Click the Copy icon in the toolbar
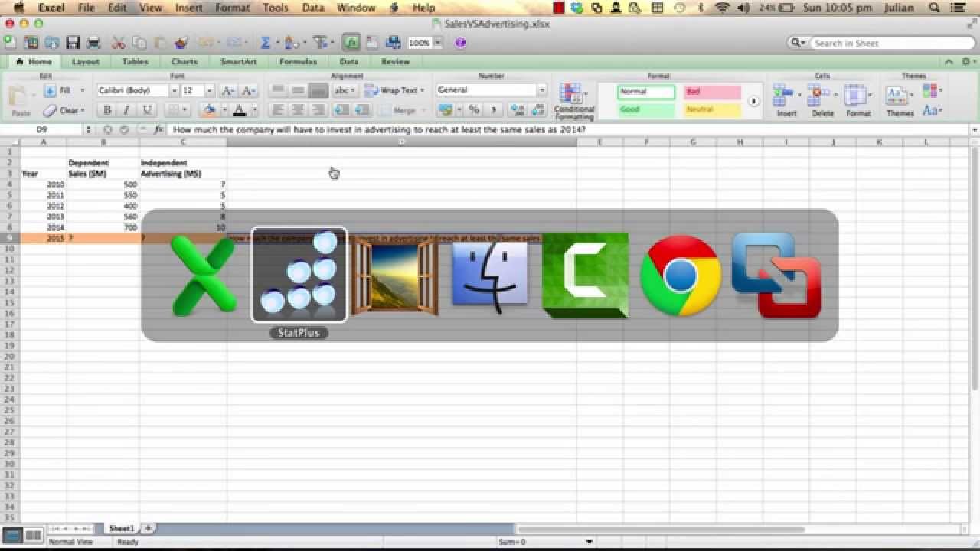Screen dimensions: 980x551 click(139, 43)
